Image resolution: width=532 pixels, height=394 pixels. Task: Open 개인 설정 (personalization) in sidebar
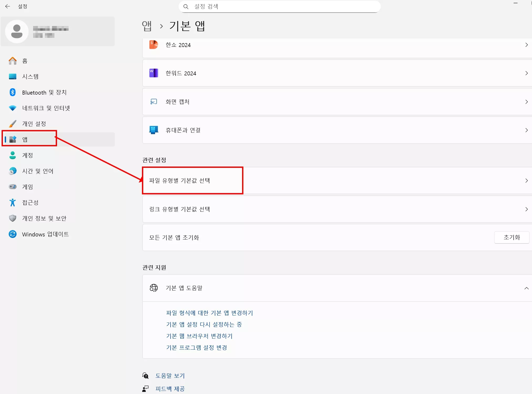pos(34,123)
